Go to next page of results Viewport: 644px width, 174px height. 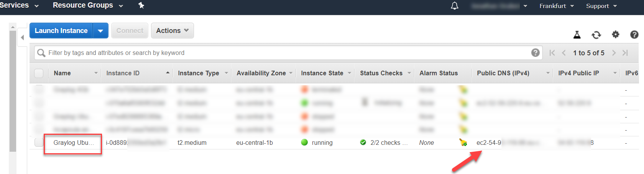[614, 53]
